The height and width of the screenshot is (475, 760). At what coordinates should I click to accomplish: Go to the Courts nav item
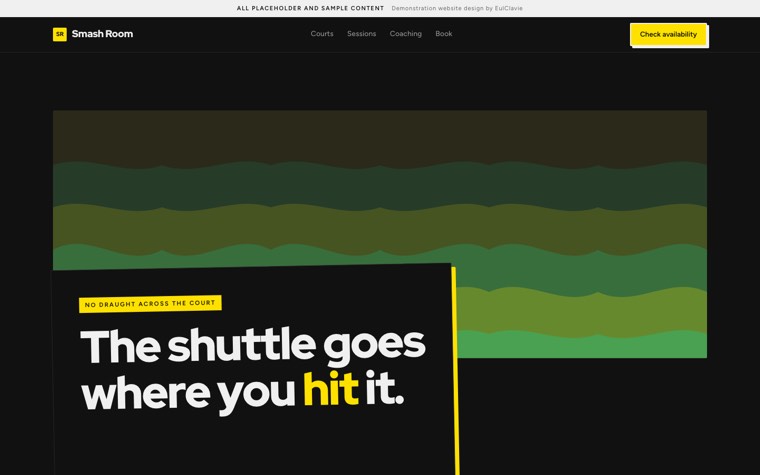tap(322, 34)
